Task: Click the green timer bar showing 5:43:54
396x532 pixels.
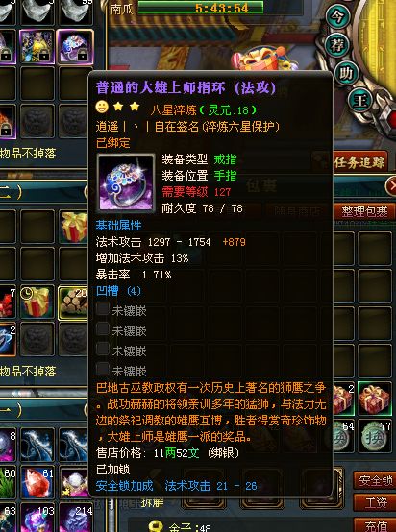Action: pos(200,7)
